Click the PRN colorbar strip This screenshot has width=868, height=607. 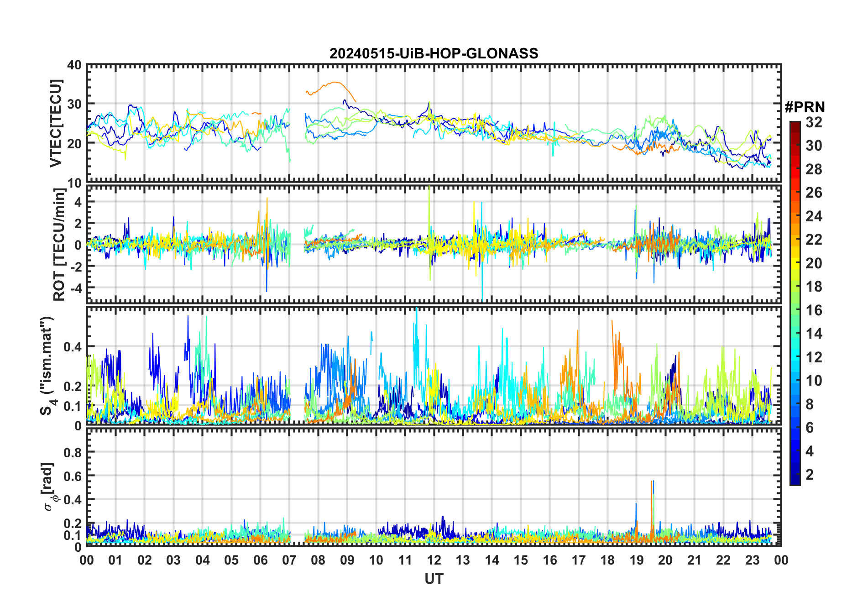click(x=795, y=303)
